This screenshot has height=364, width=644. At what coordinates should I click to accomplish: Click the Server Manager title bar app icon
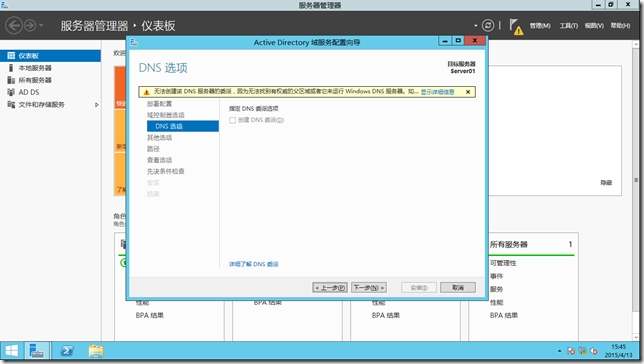point(4,5)
